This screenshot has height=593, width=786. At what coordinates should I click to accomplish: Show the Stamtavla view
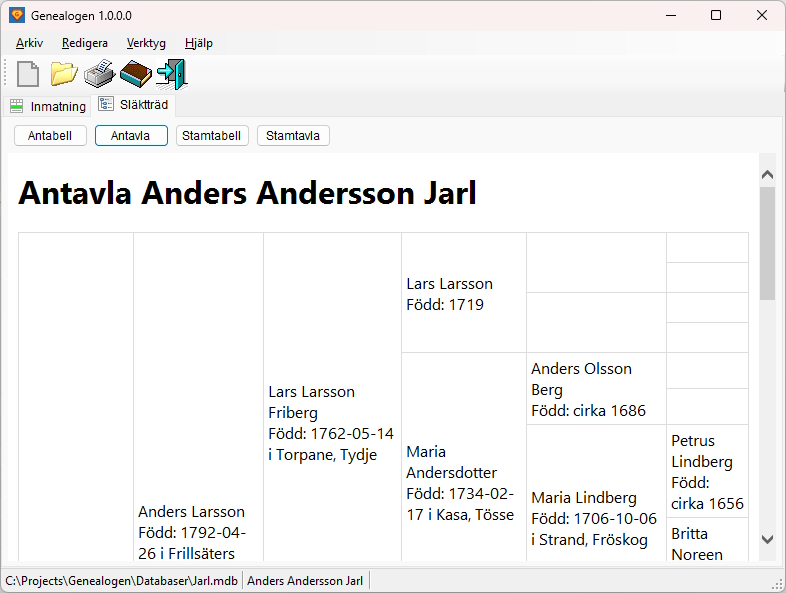(x=293, y=136)
